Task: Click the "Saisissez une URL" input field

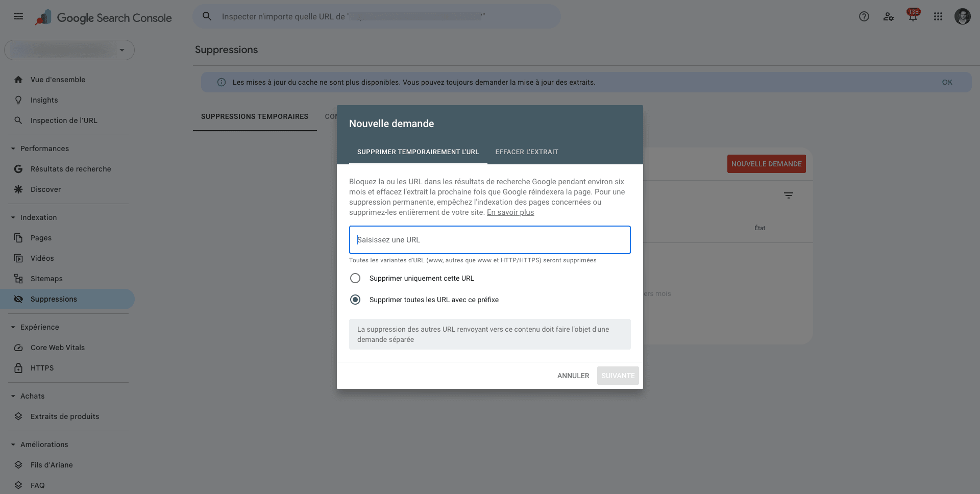Action: [x=489, y=240]
